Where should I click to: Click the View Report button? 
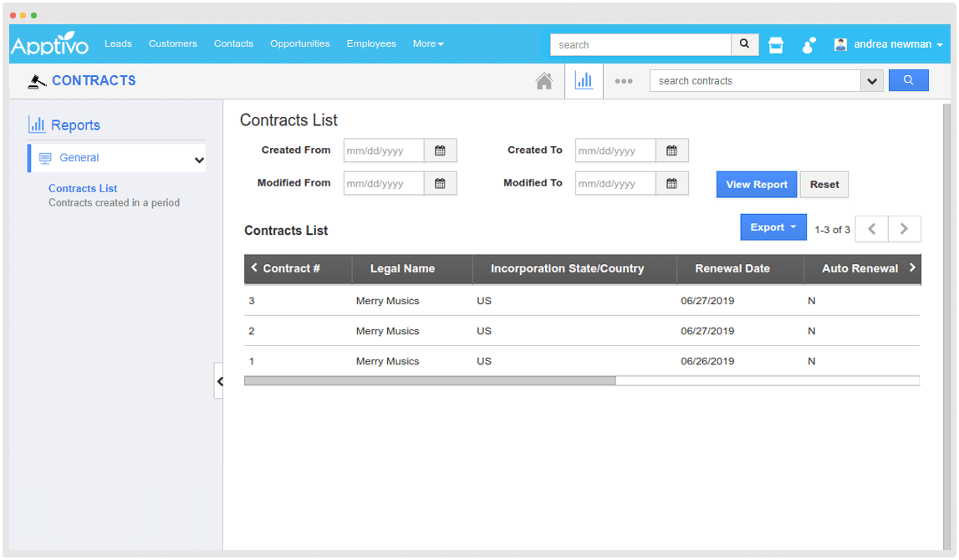pyautogui.click(x=756, y=185)
